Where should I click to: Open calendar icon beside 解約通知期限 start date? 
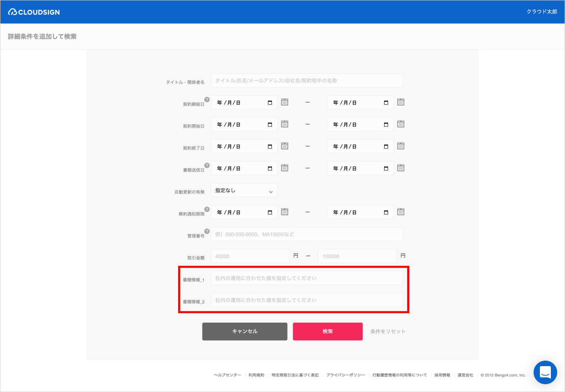point(285,212)
